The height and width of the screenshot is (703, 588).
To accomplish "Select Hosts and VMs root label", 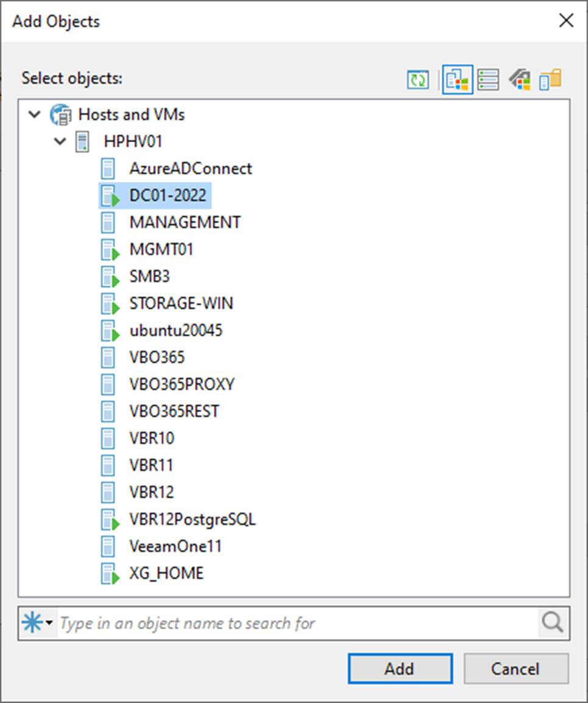I will click(132, 115).
